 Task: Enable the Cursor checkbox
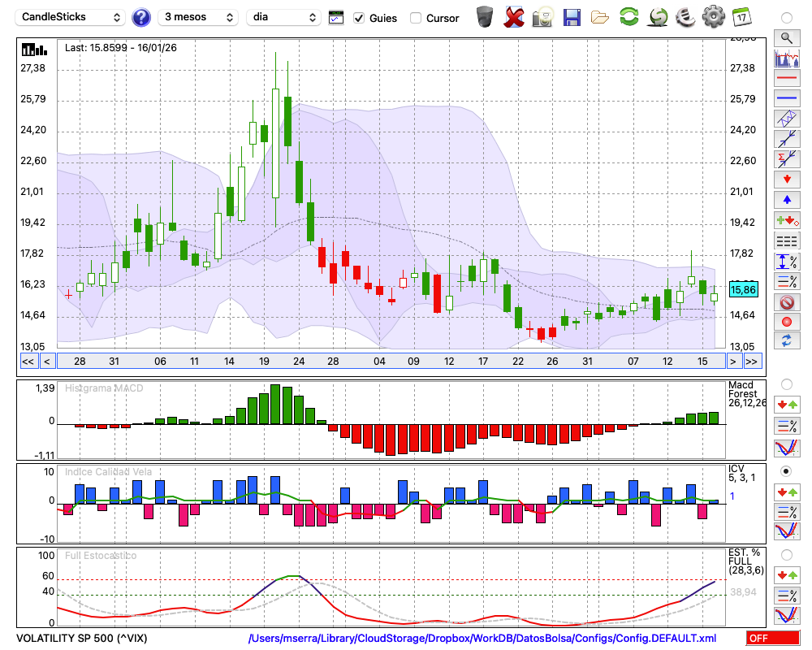click(x=416, y=18)
